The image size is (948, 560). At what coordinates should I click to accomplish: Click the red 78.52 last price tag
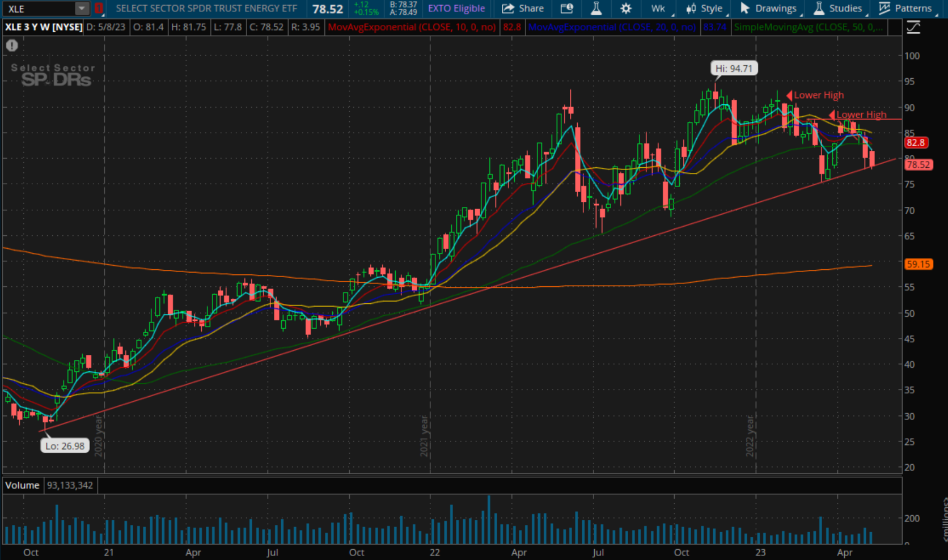click(x=918, y=165)
